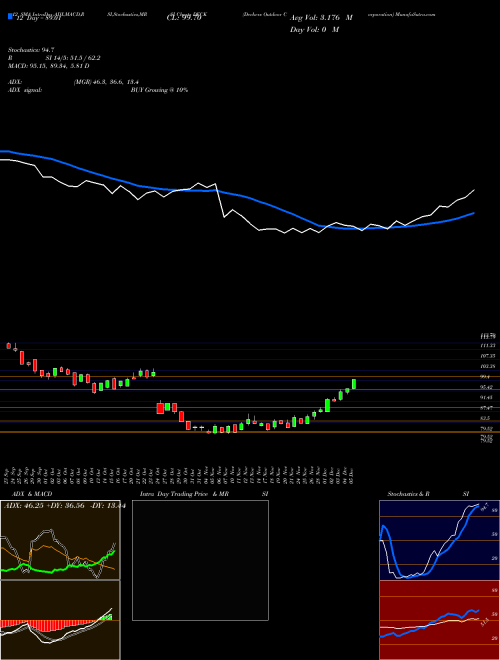Click the 'ADX: 46.25 +DY: 36.56' header text
This screenshot has height=660, width=500.
coord(45,505)
